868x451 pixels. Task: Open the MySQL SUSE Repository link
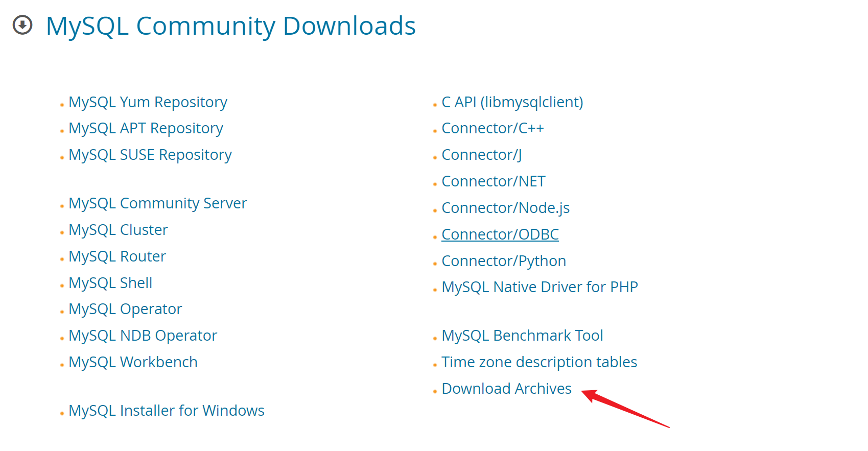click(150, 155)
